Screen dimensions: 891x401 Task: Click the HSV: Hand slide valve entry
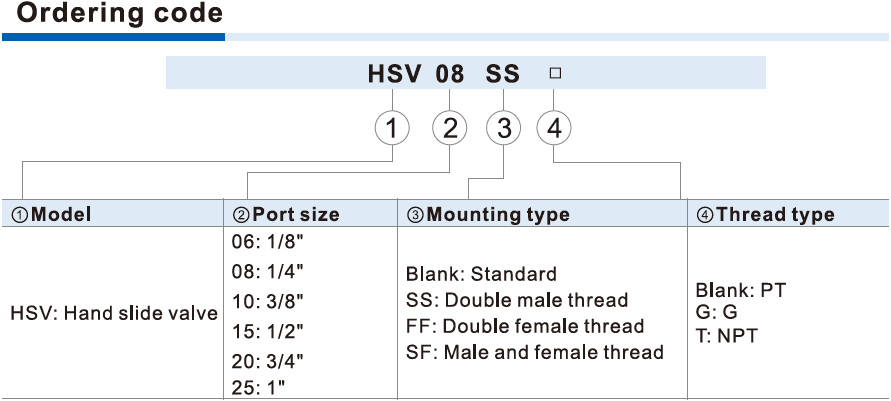(114, 313)
